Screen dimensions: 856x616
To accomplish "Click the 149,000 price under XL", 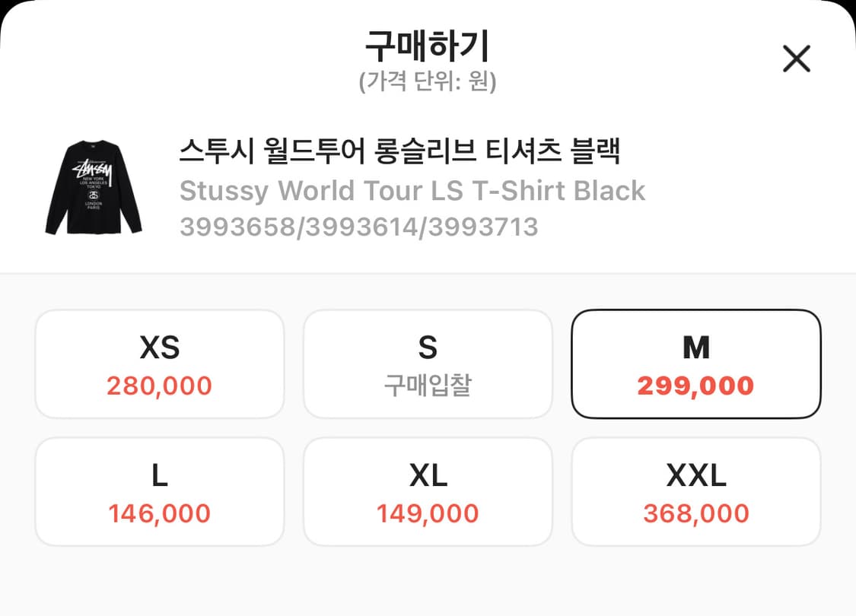I will [428, 514].
